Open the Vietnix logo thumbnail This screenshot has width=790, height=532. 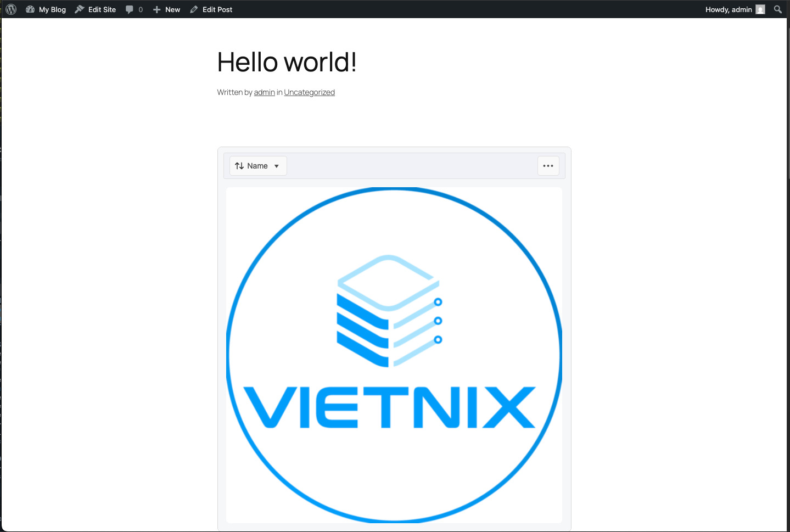click(394, 355)
